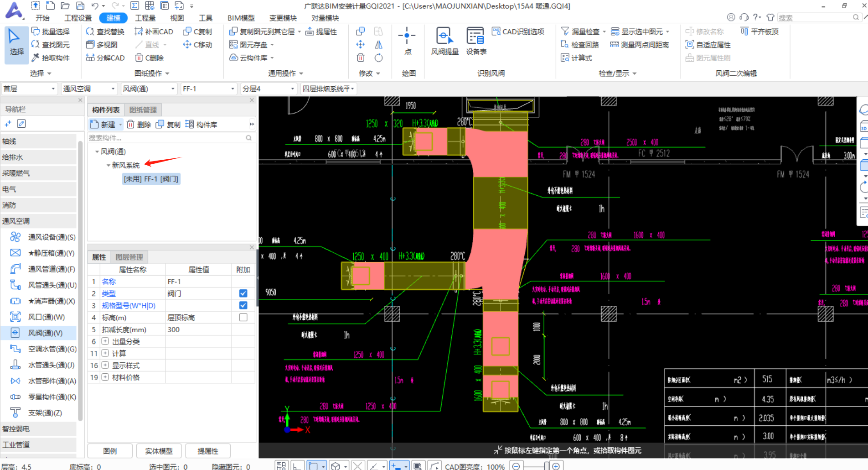868x470 pixels.
Task: Select 风阀(通)(V) in navigation sidebar
Action: click(x=39, y=333)
